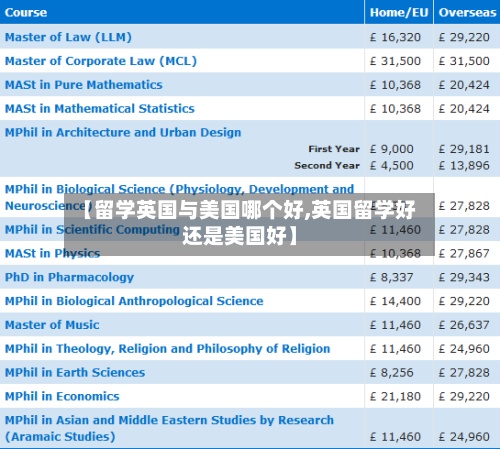Select Aramaic Studies Overseas fee £ 24,960
The image size is (500, 449).
(464, 437)
